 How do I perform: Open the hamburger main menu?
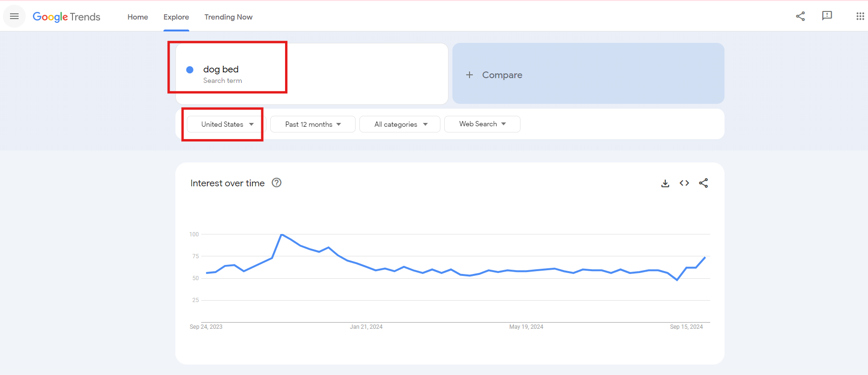click(x=14, y=16)
